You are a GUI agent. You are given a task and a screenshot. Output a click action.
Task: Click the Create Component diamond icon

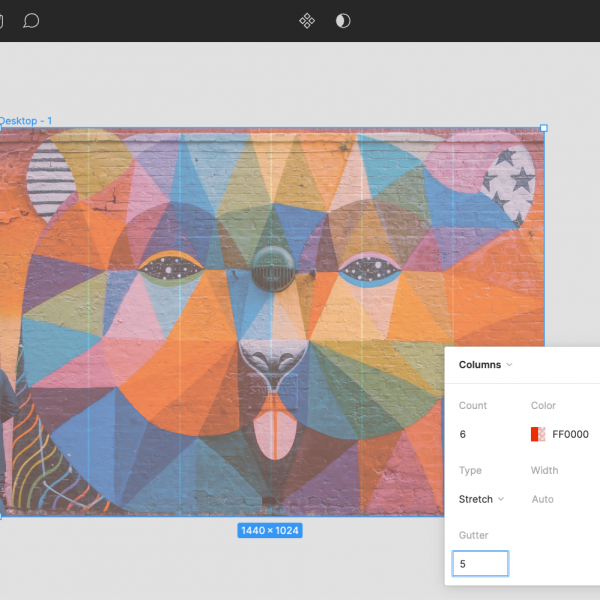coord(308,20)
